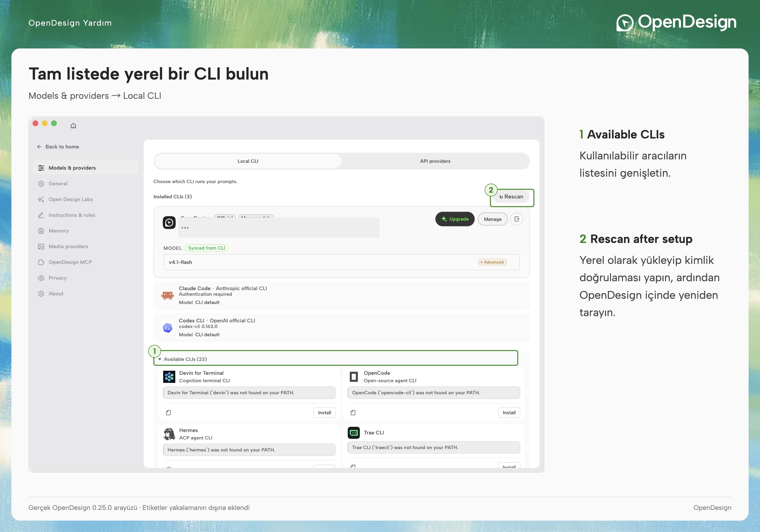Click the copy icon under Devin for Terminal
This screenshot has height=532, width=760.
(x=168, y=413)
